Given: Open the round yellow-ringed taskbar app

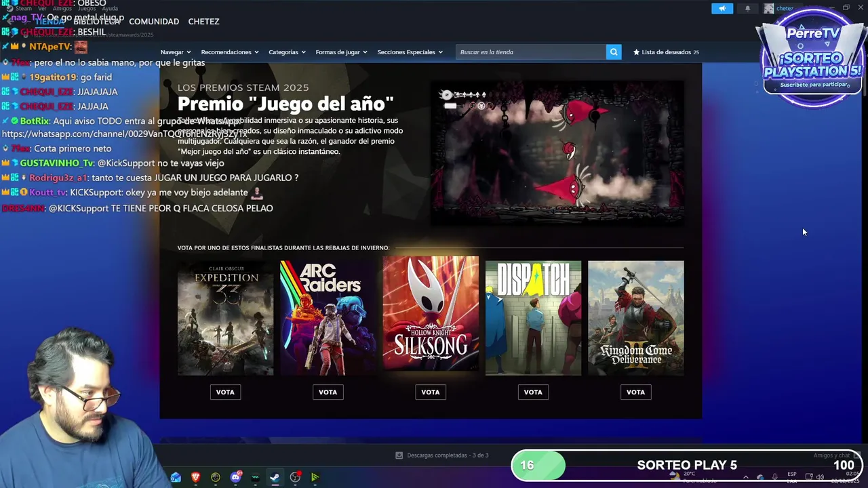Looking at the screenshot, I should click(216, 477).
